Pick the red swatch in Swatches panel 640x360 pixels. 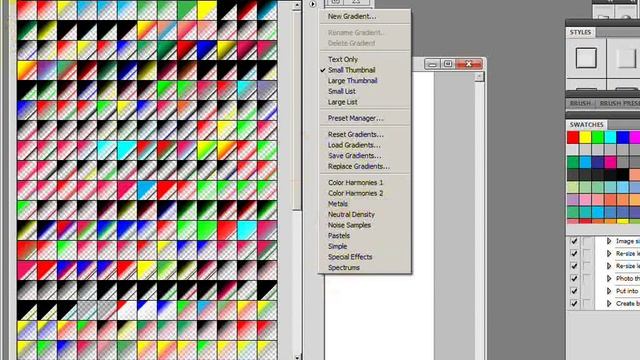tap(573, 137)
